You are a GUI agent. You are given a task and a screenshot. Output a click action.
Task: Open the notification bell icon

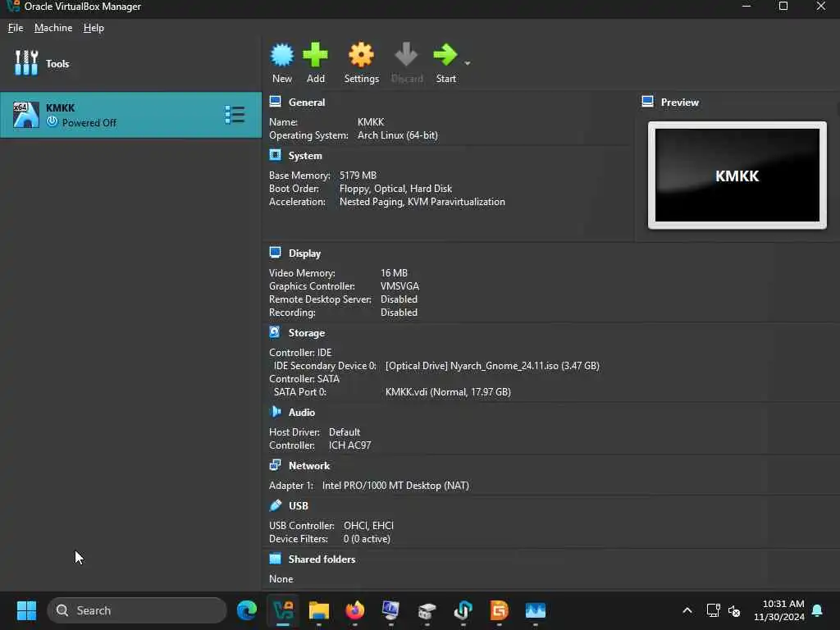coord(817,610)
